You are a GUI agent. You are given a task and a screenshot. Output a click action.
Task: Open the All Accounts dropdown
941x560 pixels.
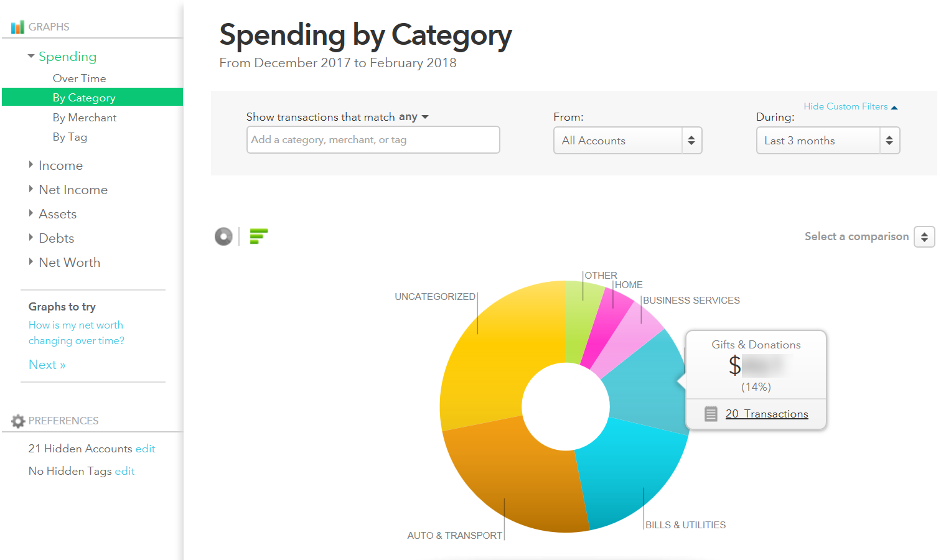click(628, 141)
